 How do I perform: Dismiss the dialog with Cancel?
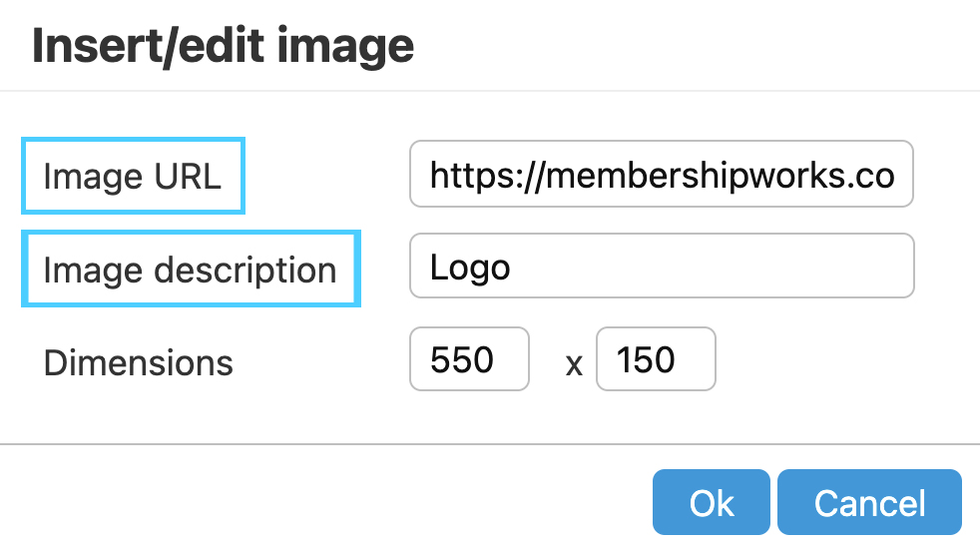point(869,502)
